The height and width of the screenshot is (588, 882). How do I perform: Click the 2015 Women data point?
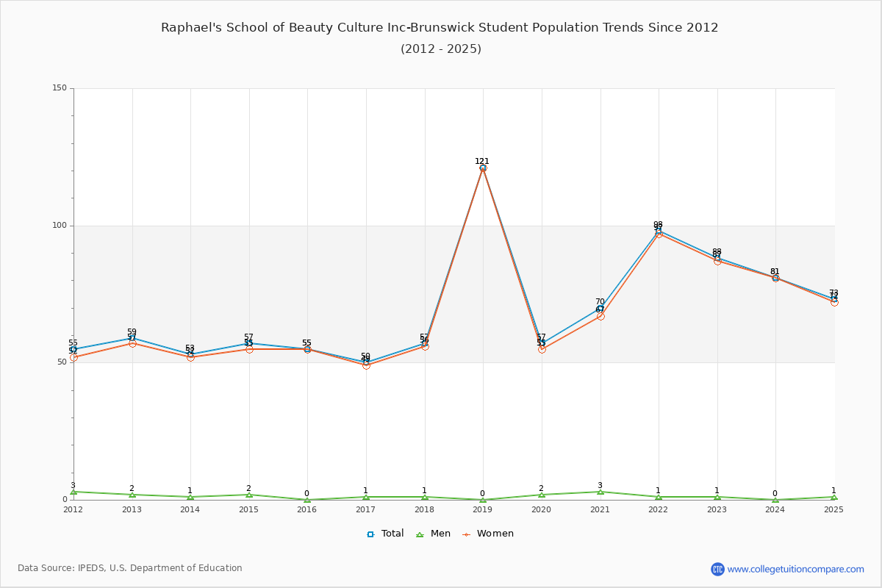tap(249, 349)
